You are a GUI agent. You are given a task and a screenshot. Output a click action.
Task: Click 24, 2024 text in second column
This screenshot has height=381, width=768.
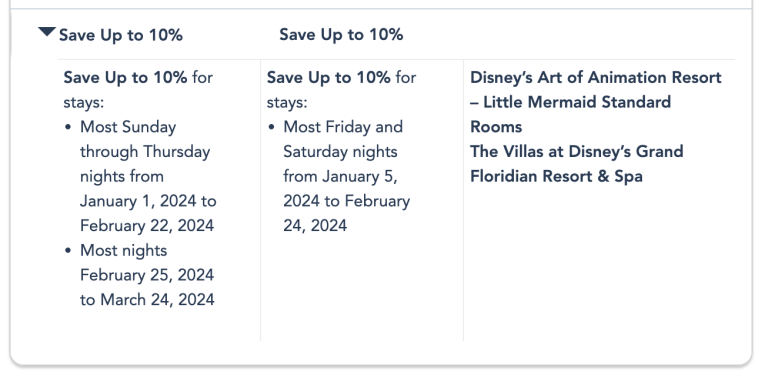(x=315, y=226)
